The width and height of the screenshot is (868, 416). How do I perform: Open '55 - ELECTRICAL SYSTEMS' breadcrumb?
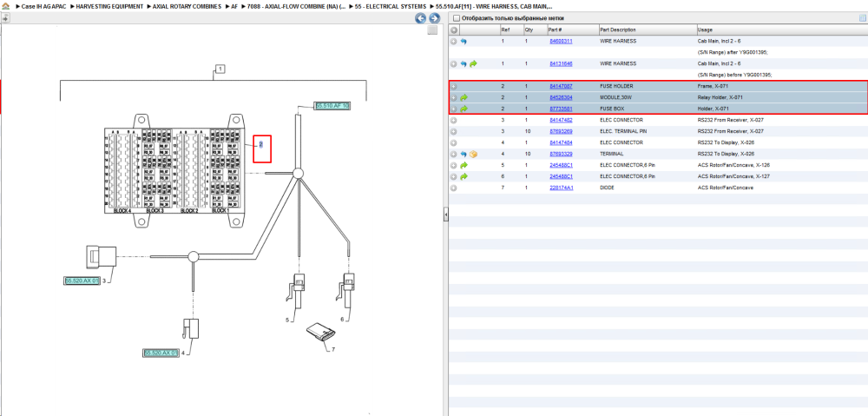pyautogui.click(x=390, y=7)
